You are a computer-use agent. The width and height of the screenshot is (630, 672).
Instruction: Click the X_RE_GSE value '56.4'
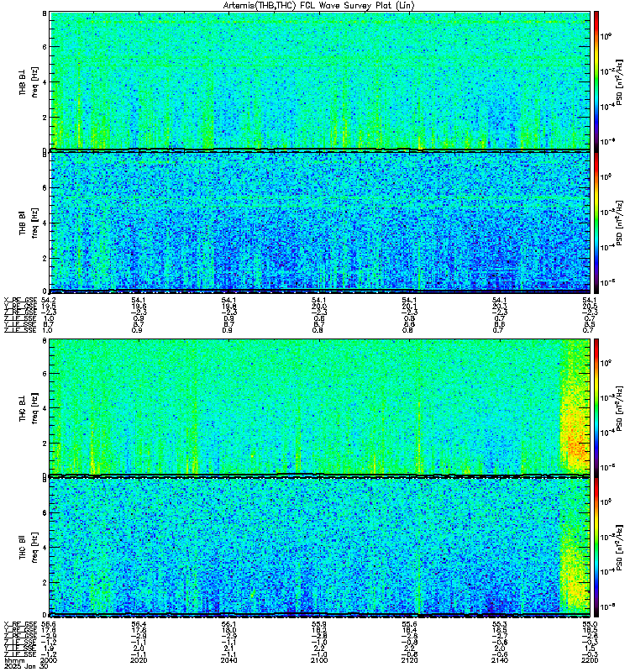[x=139, y=624]
